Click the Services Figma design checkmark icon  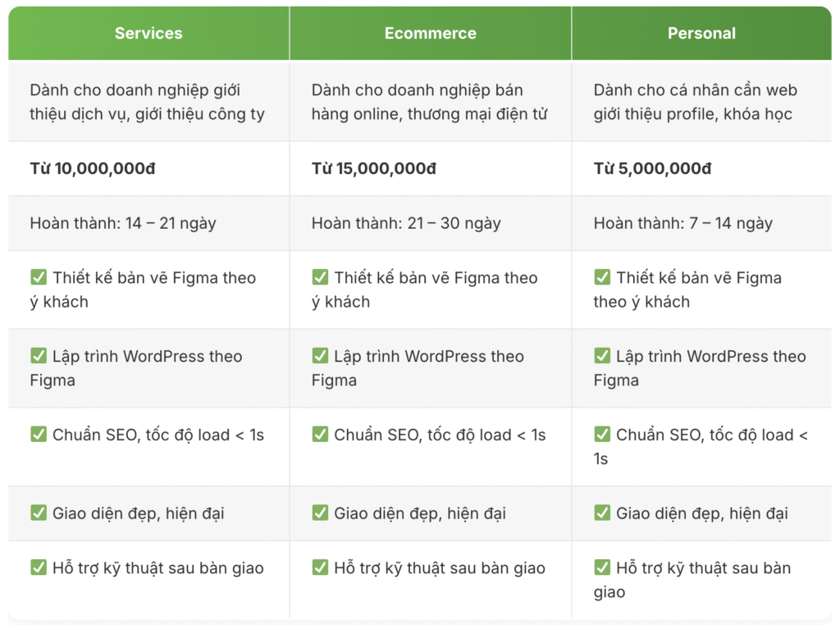tap(39, 277)
